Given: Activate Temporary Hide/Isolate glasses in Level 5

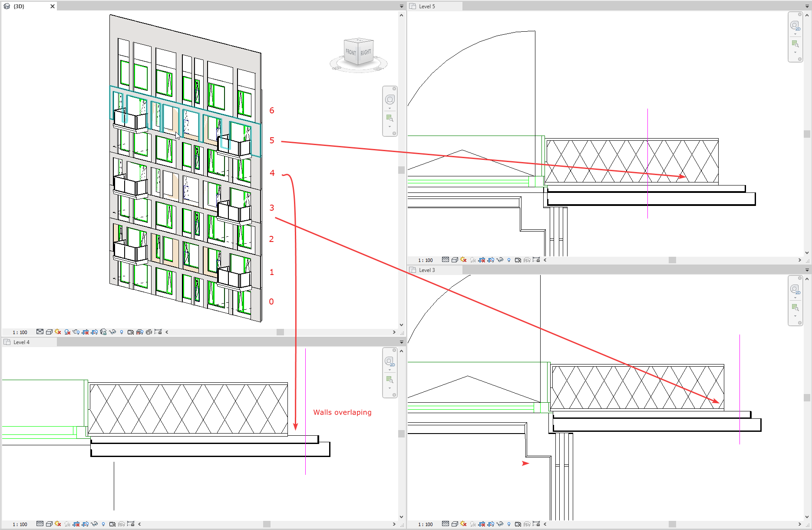Looking at the screenshot, I should (500, 260).
